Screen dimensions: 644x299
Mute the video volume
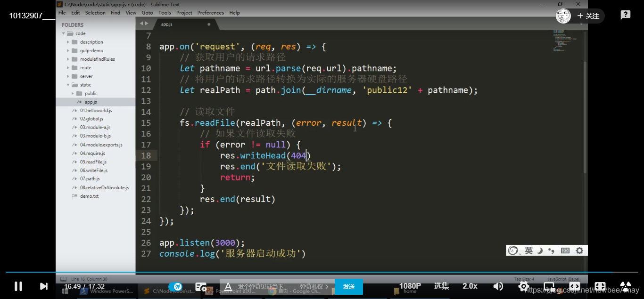coord(498,286)
